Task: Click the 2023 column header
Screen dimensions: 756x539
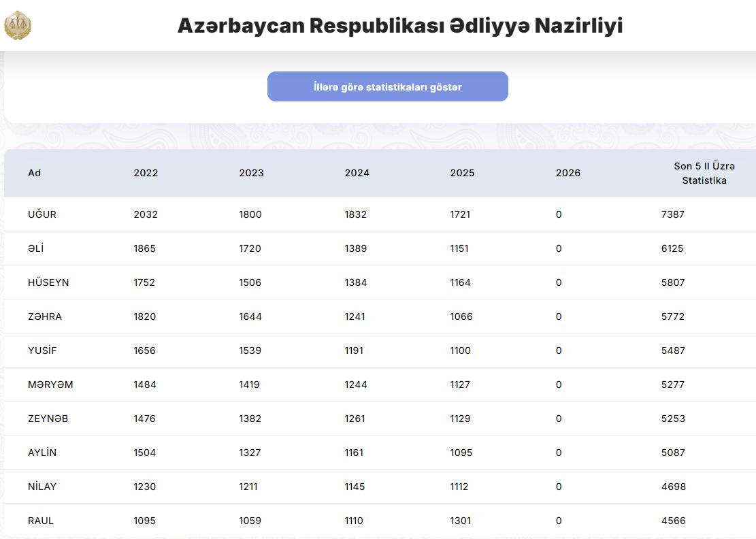Action: (251, 173)
